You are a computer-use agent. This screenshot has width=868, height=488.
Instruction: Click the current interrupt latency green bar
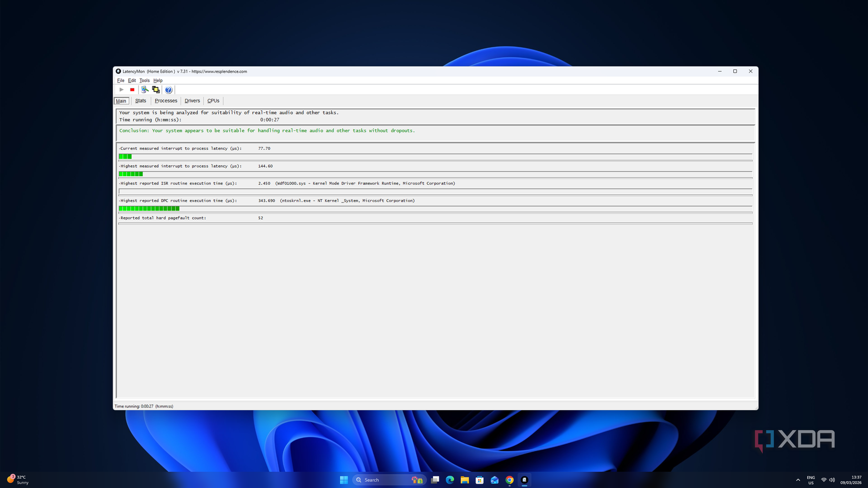pos(125,156)
